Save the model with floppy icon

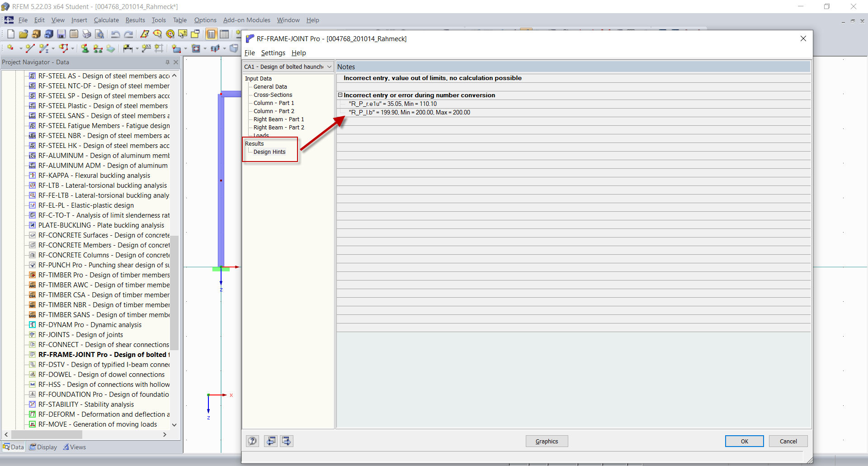[x=61, y=34]
